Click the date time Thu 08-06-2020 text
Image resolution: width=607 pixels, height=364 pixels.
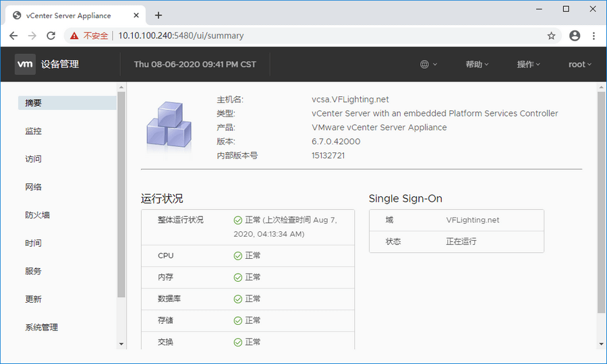click(x=195, y=64)
